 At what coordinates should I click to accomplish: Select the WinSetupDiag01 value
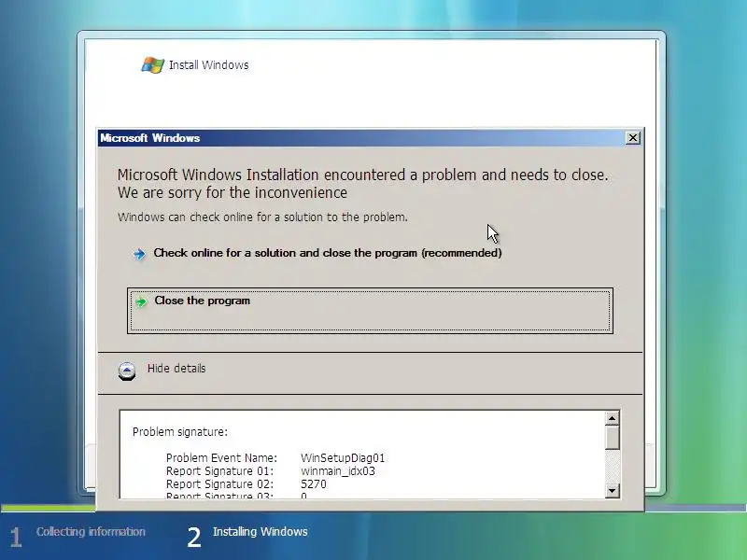pos(343,458)
